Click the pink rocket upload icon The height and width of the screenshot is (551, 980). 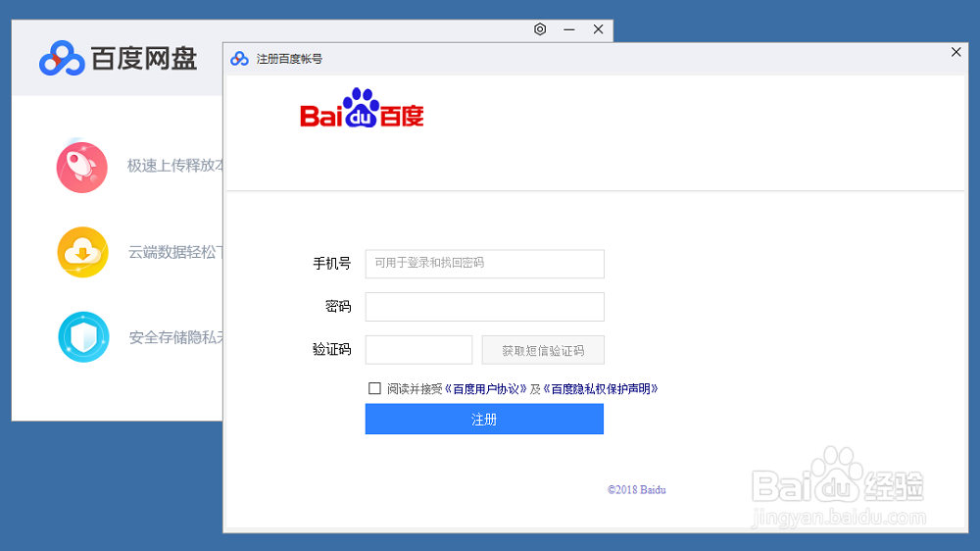click(82, 167)
